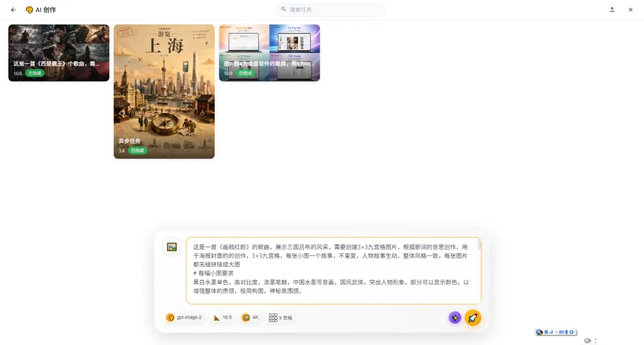The image size is (644, 345).
Task: Open the desktop software screenshots task thumbnail
Action: point(270,52)
